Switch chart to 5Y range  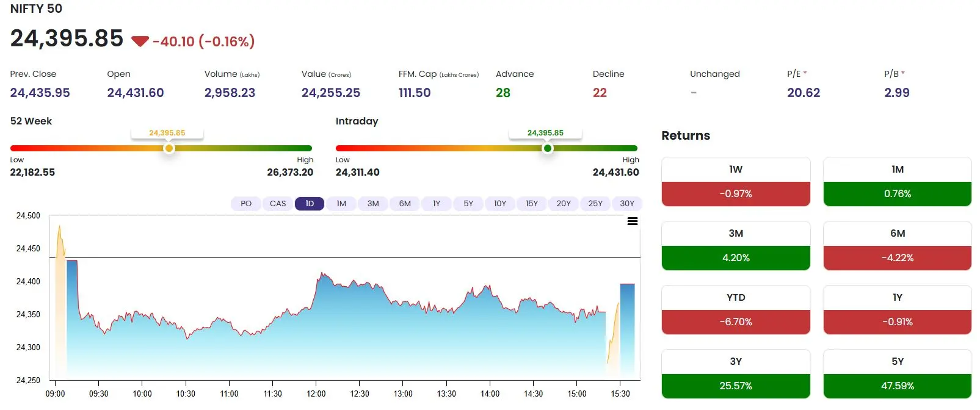468,204
